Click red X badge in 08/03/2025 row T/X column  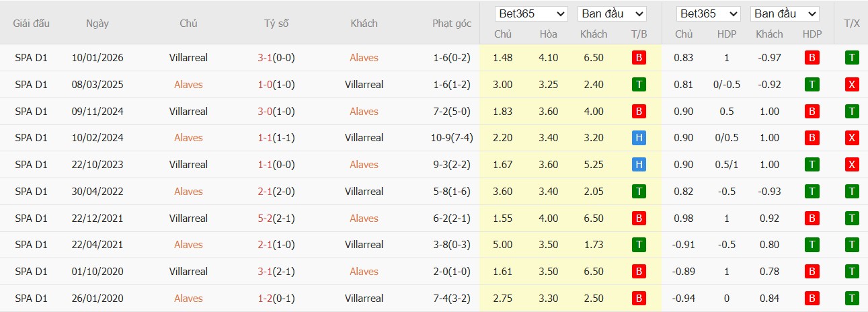pos(852,85)
